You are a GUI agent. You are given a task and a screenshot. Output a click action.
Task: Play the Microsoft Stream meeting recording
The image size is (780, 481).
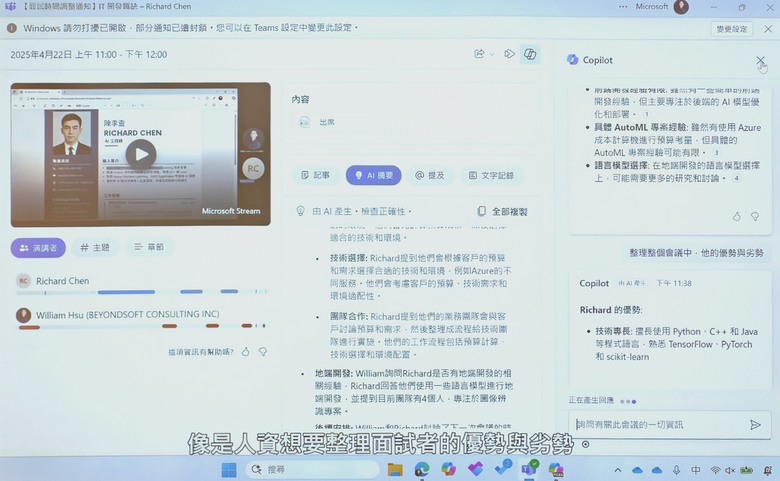pyautogui.click(x=141, y=155)
